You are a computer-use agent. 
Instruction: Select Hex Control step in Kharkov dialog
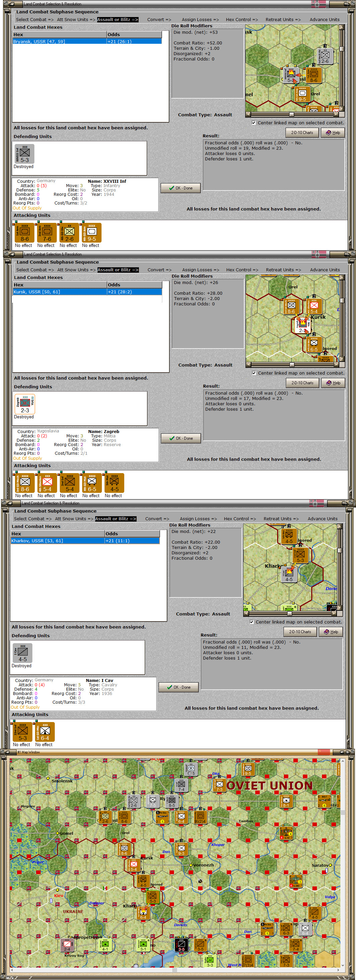pyautogui.click(x=240, y=519)
